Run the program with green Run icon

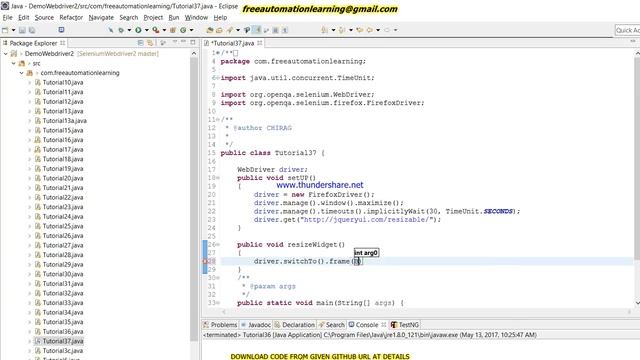tap(138, 30)
